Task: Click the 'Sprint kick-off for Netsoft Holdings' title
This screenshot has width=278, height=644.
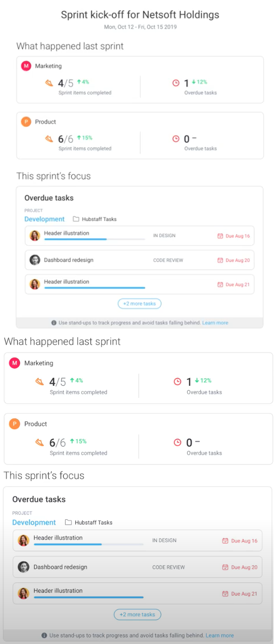Action: click(140, 15)
